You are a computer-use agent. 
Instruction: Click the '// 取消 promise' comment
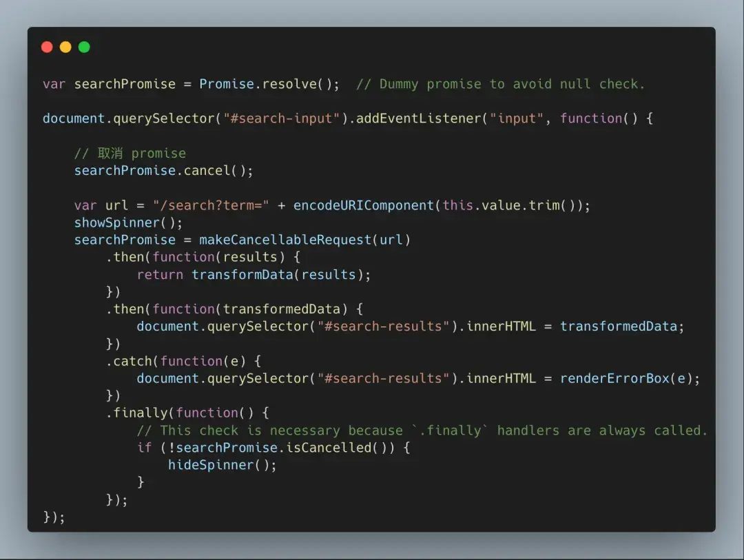pyautogui.click(x=130, y=154)
